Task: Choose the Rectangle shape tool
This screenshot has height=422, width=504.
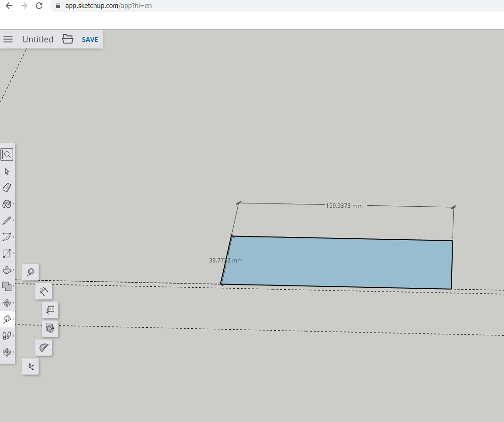Action: pos(7,253)
